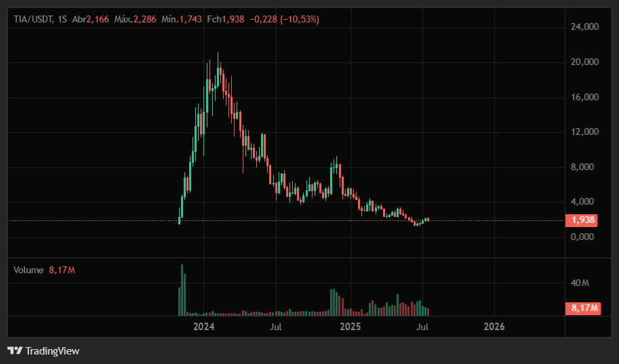Select the change value −0,228 (−10,53%)
Viewport: 619px width, 364px height.
(285, 19)
